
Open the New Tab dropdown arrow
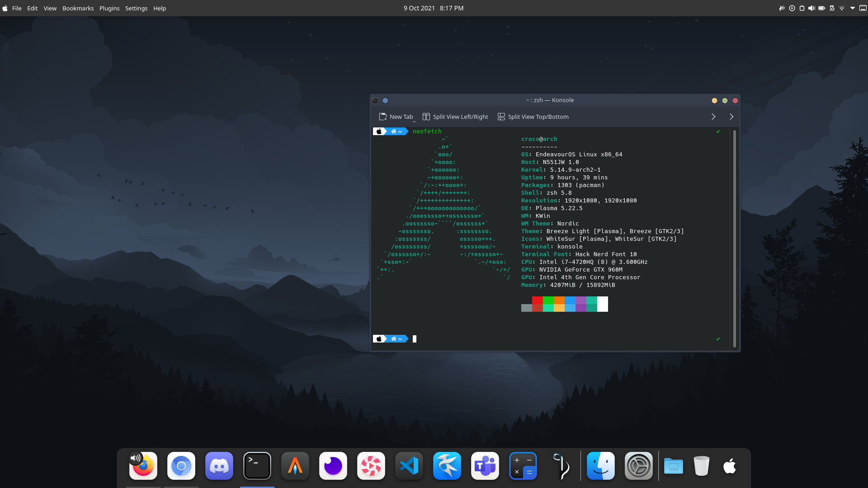(x=414, y=121)
